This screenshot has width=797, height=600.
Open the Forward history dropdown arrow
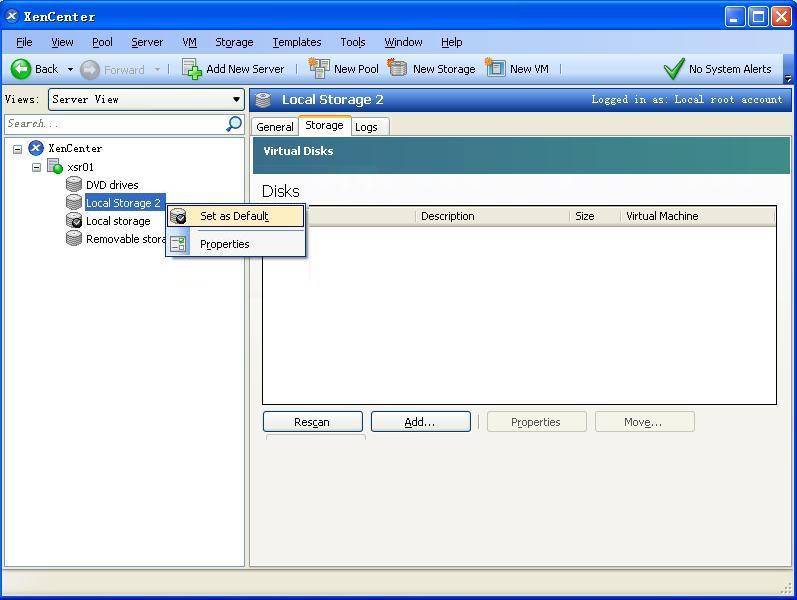tap(157, 69)
